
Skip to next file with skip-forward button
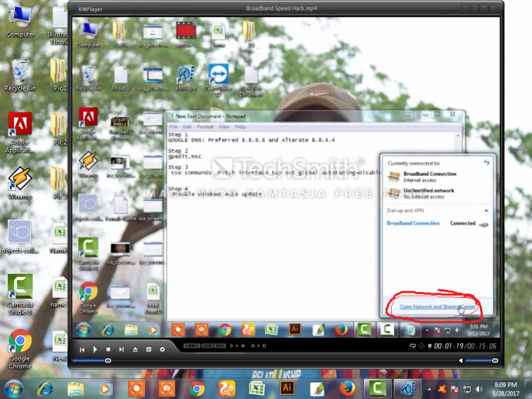click(122, 350)
